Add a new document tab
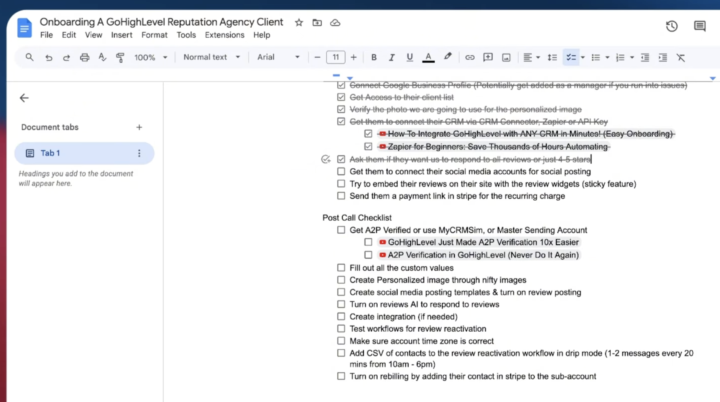 click(139, 127)
